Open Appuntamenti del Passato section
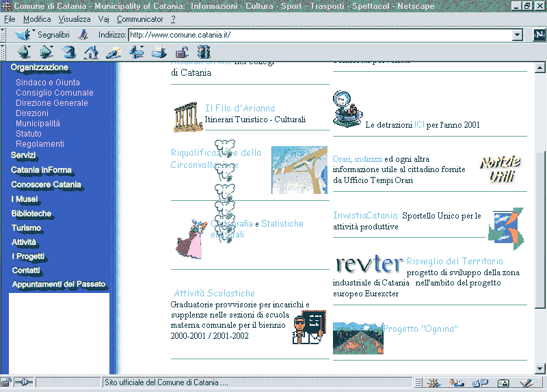Viewport: 547px width, 392px height. pos(59,284)
